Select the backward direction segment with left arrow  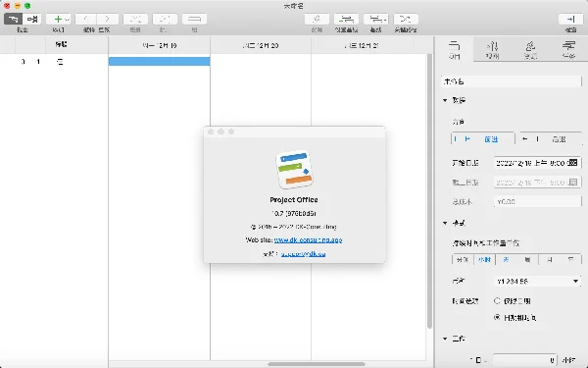click(x=551, y=139)
